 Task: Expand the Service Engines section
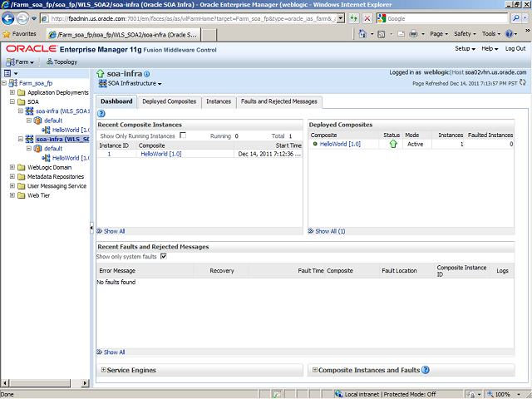(103, 370)
